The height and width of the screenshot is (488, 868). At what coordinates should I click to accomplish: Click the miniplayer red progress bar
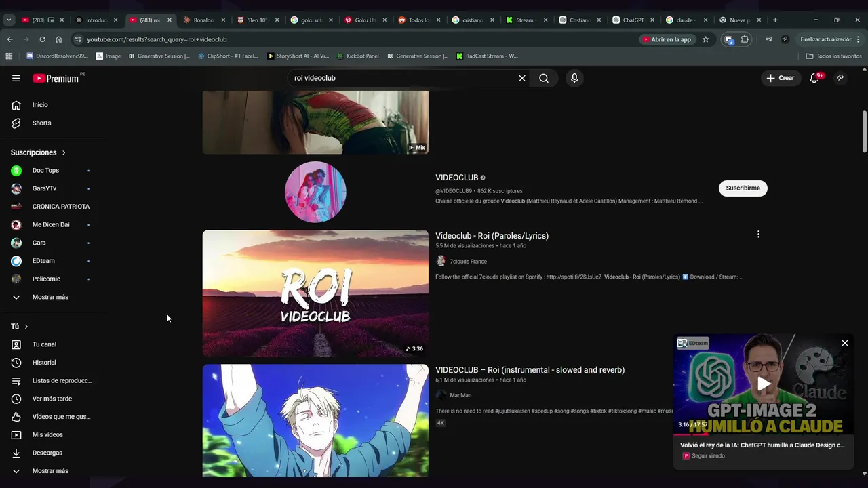tap(691, 434)
